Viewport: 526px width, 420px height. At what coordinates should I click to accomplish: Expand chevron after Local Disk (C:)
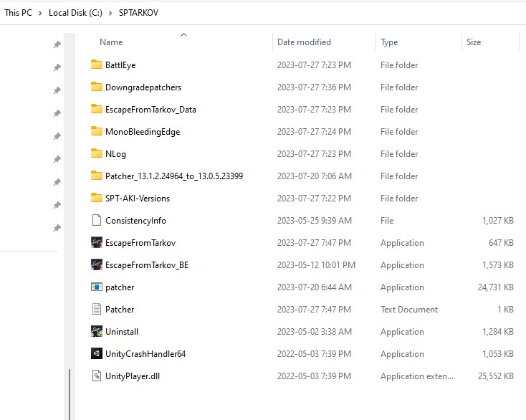point(110,13)
